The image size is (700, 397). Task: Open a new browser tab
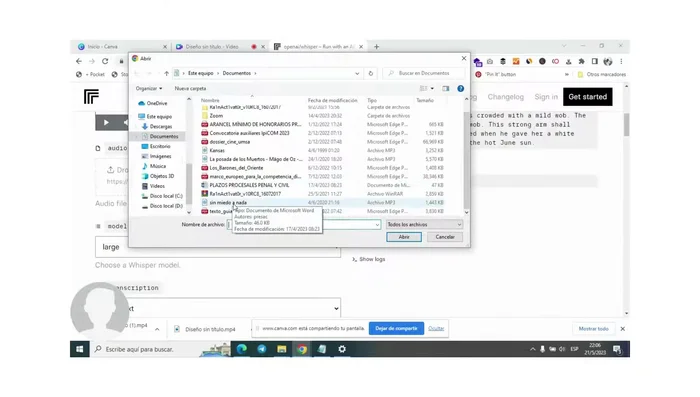[x=376, y=46]
